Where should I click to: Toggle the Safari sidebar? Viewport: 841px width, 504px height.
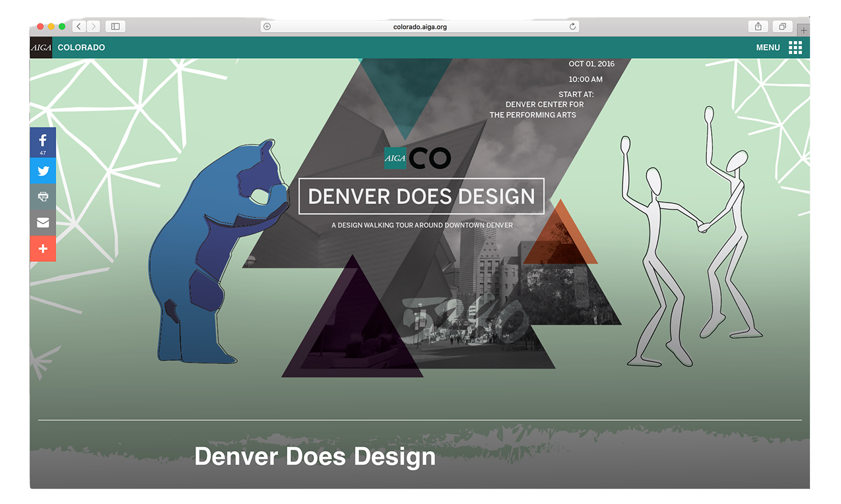116,27
